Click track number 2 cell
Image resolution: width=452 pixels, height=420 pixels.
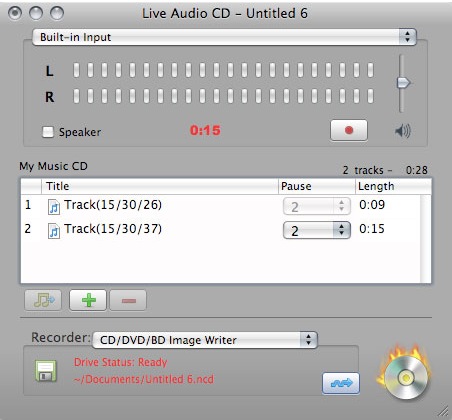(x=28, y=229)
